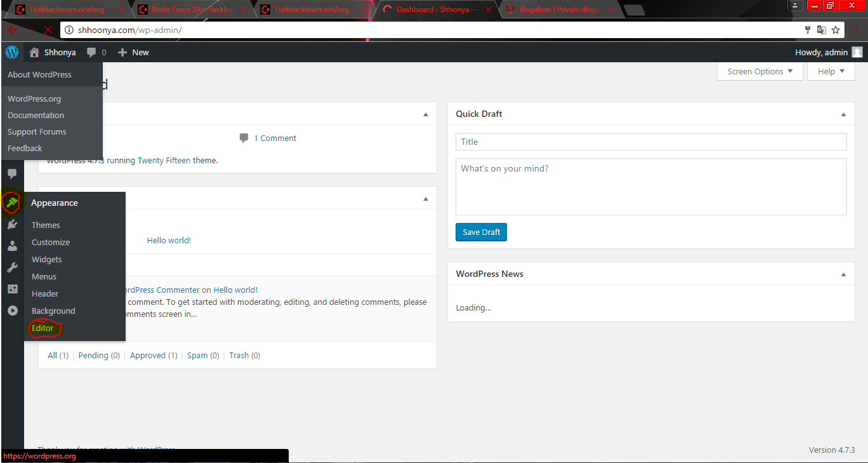Expand the Help dropdown
The height and width of the screenshot is (463, 868).
coord(831,71)
